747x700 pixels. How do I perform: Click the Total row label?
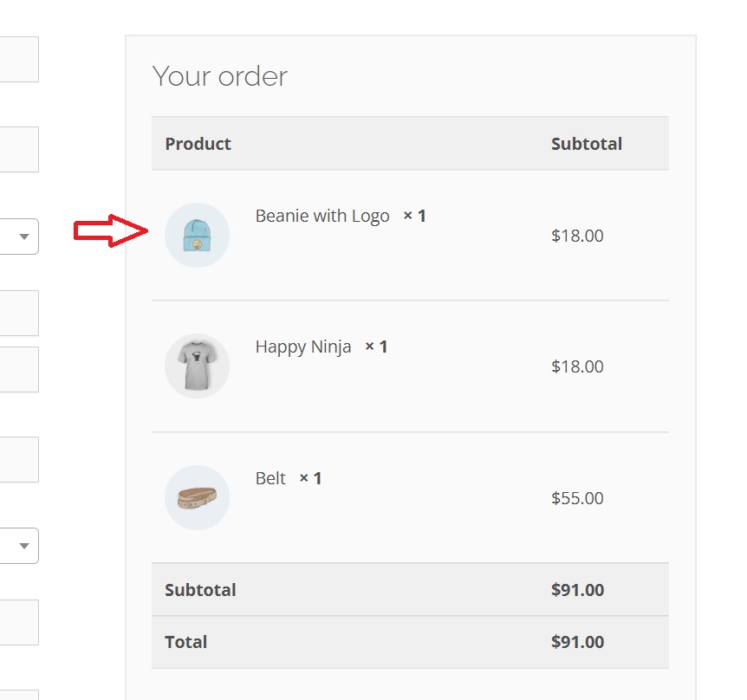pyautogui.click(x=185, y=642)
